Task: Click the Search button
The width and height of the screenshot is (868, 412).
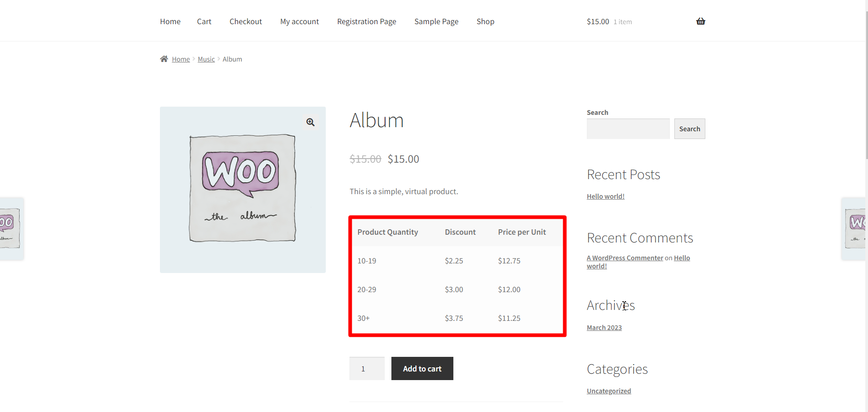Action: (x=689, y=129)
